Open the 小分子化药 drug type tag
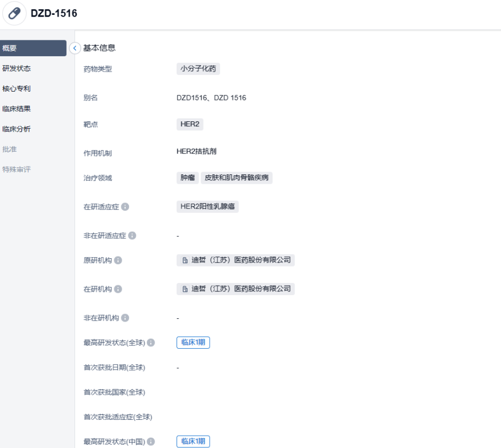 tap(198, 69)
